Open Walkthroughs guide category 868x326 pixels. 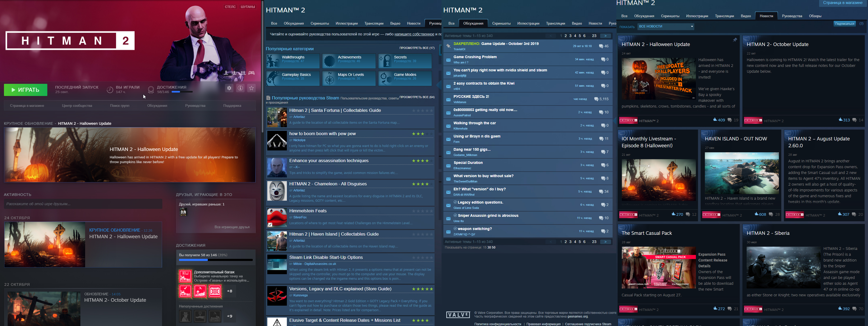(x=292, y=61)
